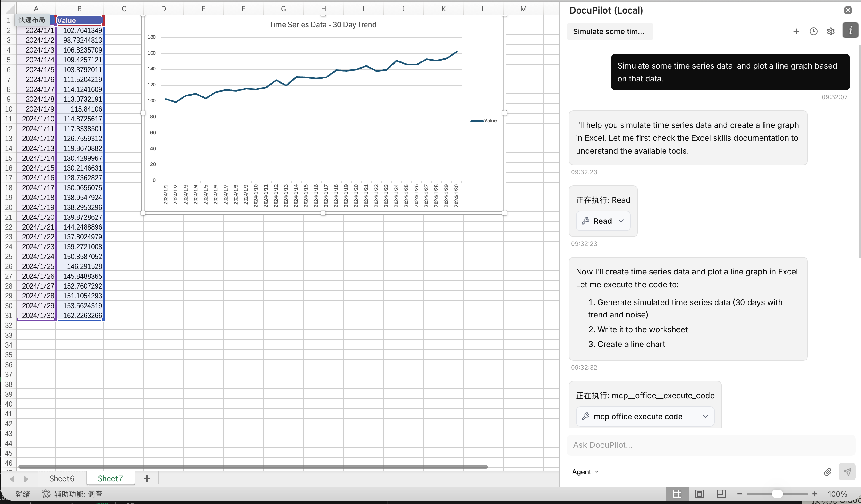Click the info icon in DocuPilot
861x504 pixels.
(850, 31)
